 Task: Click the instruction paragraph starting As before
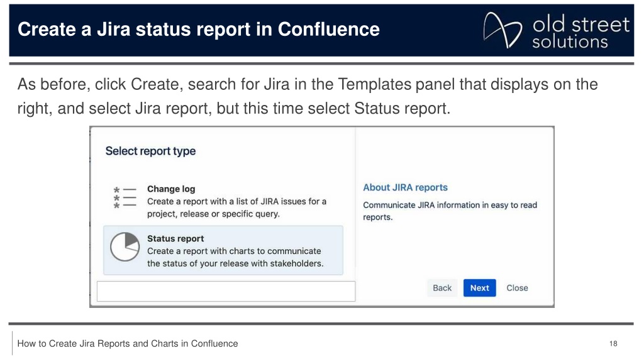coord(307,96)
